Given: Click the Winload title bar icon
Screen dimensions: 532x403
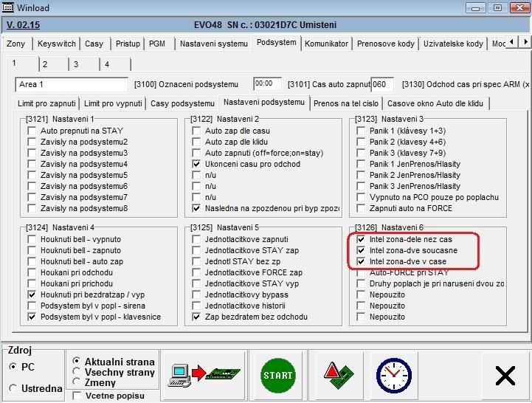Looking at the screenshot, I should click(x=10, y=8).
